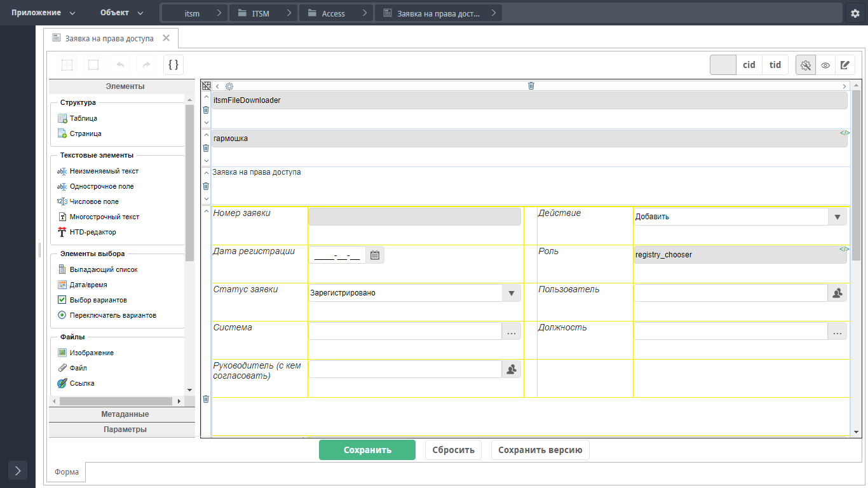Select the Переключатель вариантов element

click(x=107, y=315)
